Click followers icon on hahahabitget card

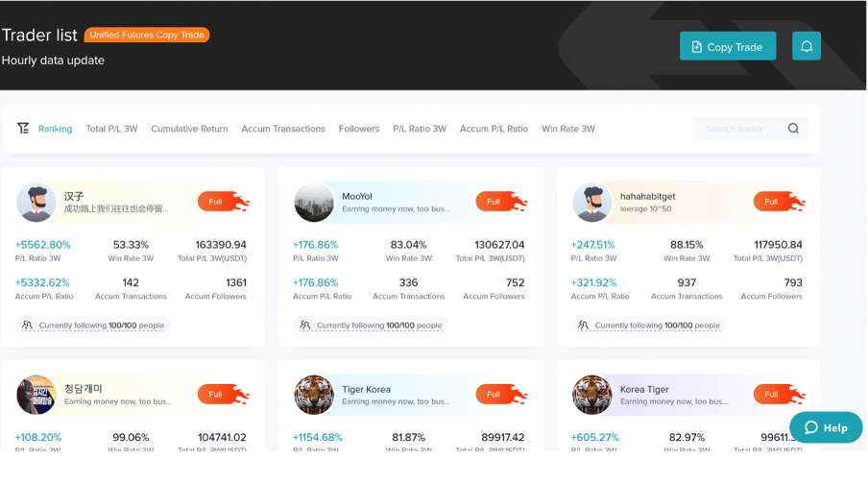coord(583,325)
